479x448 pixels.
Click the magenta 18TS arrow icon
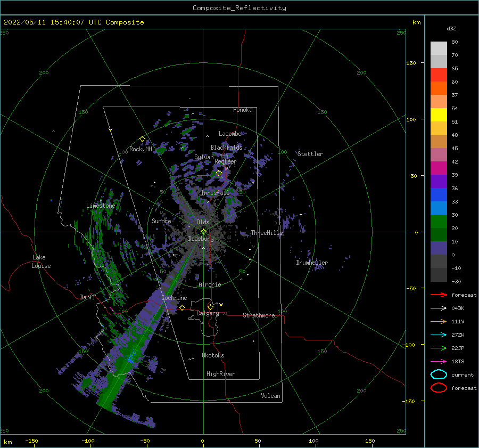439,362
